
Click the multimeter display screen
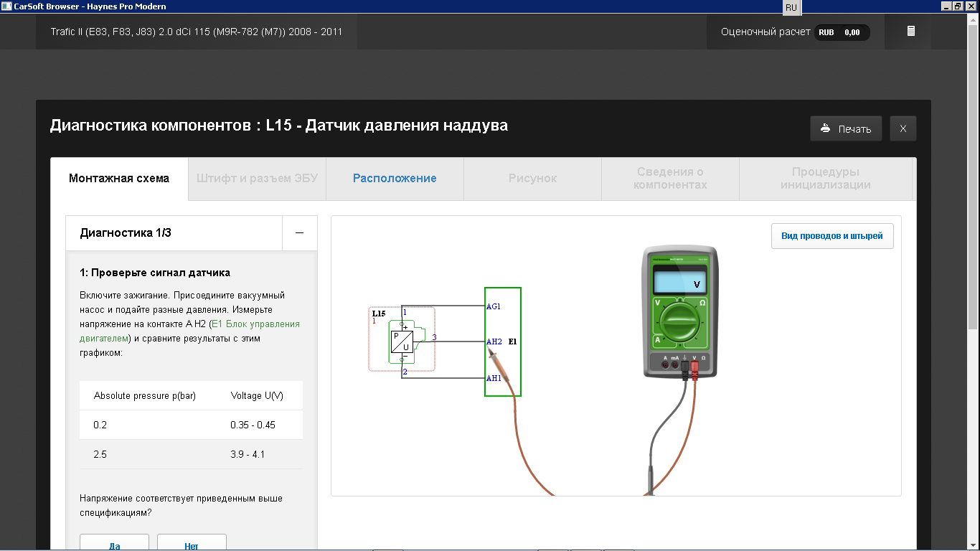click(679, 282)
